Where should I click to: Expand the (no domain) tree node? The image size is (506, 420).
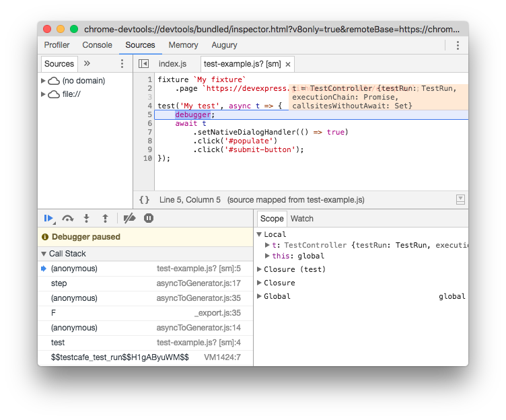click(x=44, y=81)
